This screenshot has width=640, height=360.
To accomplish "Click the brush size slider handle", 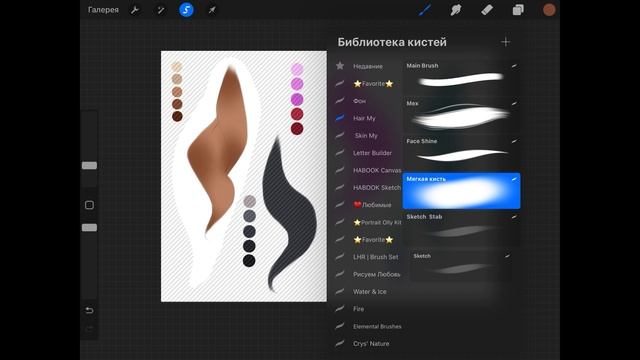I will pos(89,165).
